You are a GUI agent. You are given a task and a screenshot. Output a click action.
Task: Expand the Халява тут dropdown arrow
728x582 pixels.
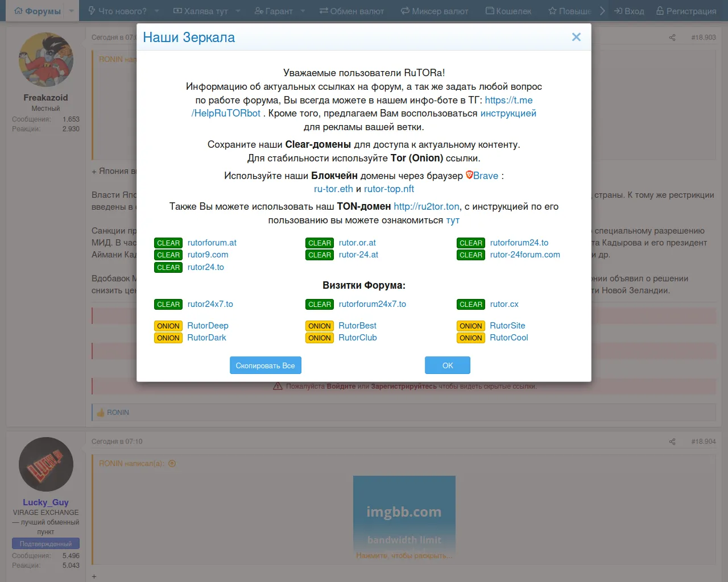[238, 11]
